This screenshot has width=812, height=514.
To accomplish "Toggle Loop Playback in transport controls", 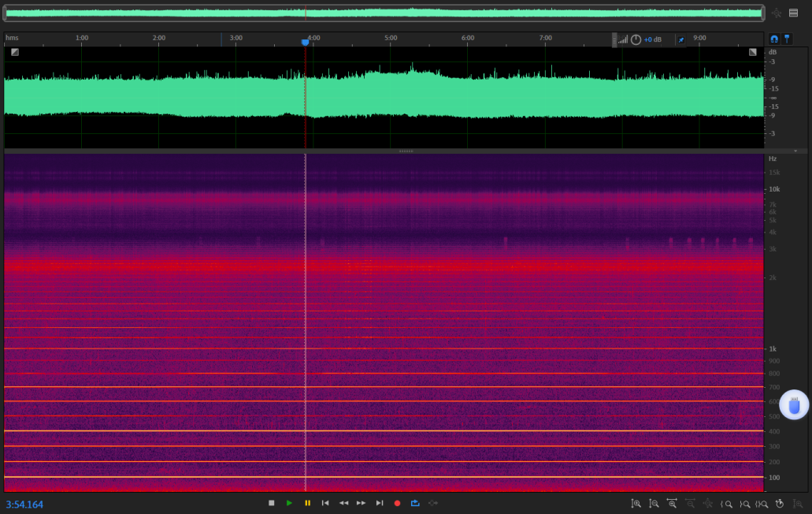I will point(415,503).
